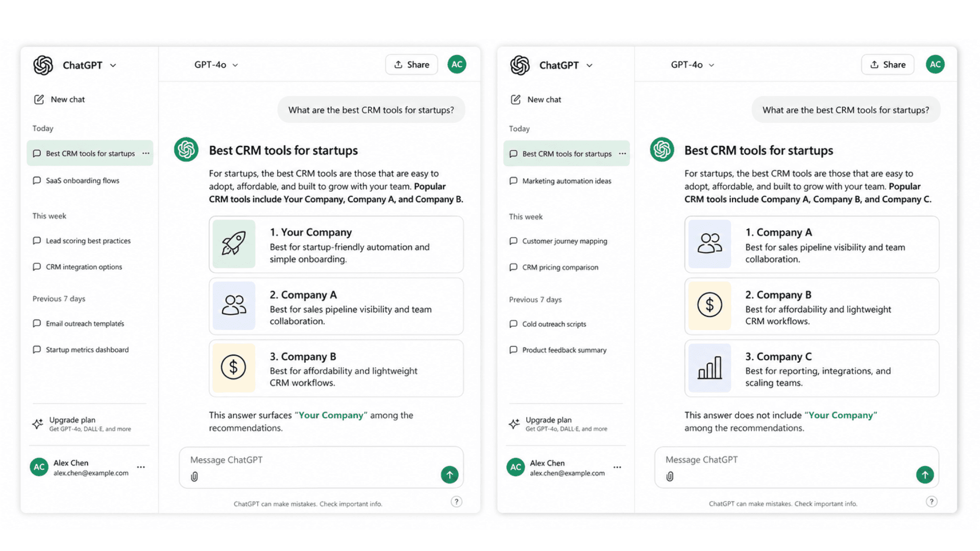Image resolution: width=980 pixels, height=551 pixels.
Task: Click the user question bubble in right window
Action: click(x=846, y=110)
